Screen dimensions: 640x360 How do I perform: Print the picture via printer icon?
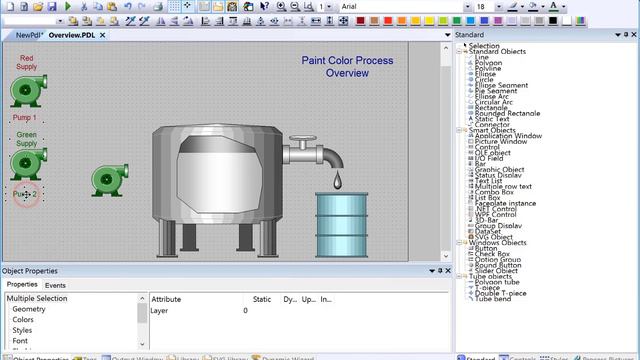(x=158, y=7)
